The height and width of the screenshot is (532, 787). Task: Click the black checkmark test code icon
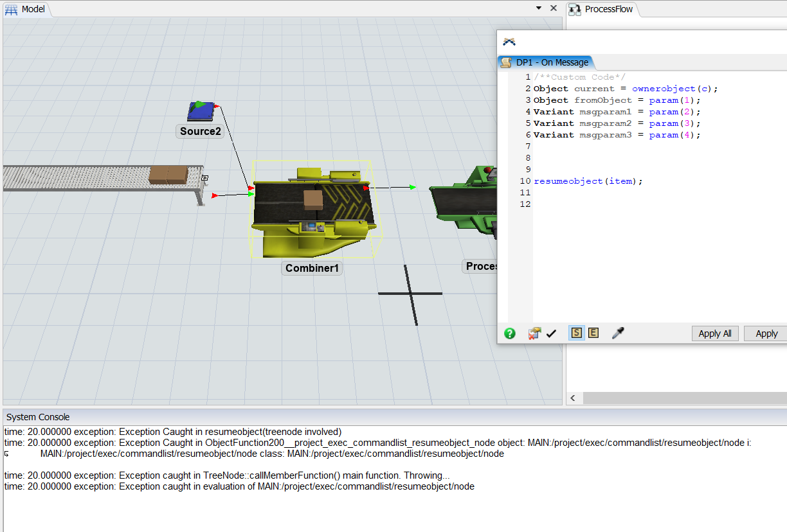pos(551,333)
